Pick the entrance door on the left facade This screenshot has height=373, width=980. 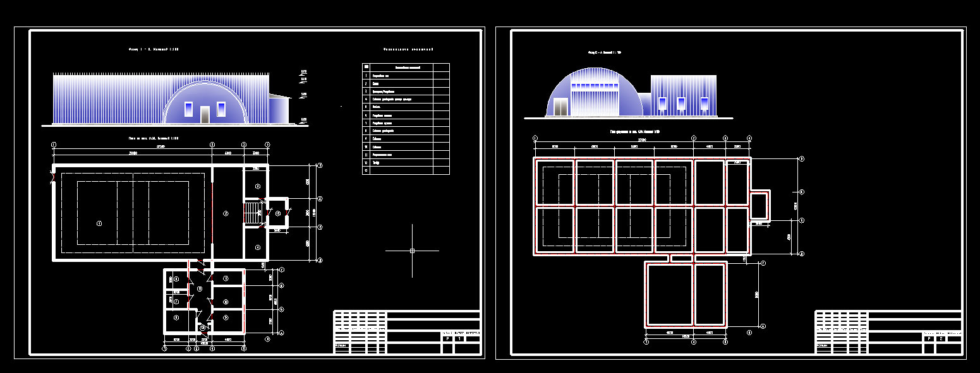click(205, 115)
